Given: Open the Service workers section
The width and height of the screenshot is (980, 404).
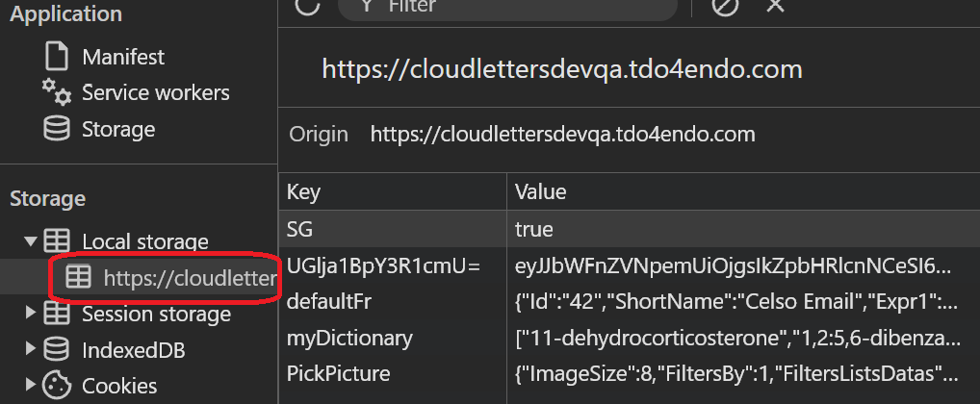Looking at the screenshot, I should pos(155,93).
